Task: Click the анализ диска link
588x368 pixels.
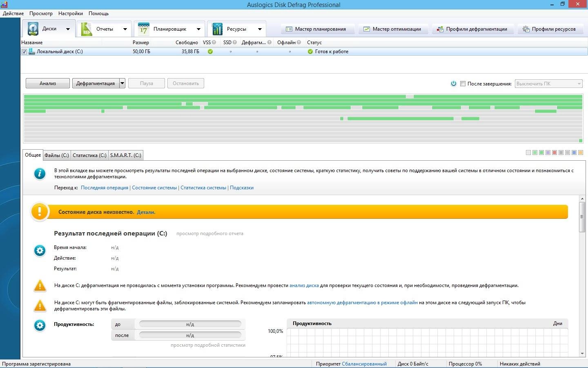Action: pyautogui.click(x=304, y=285)
